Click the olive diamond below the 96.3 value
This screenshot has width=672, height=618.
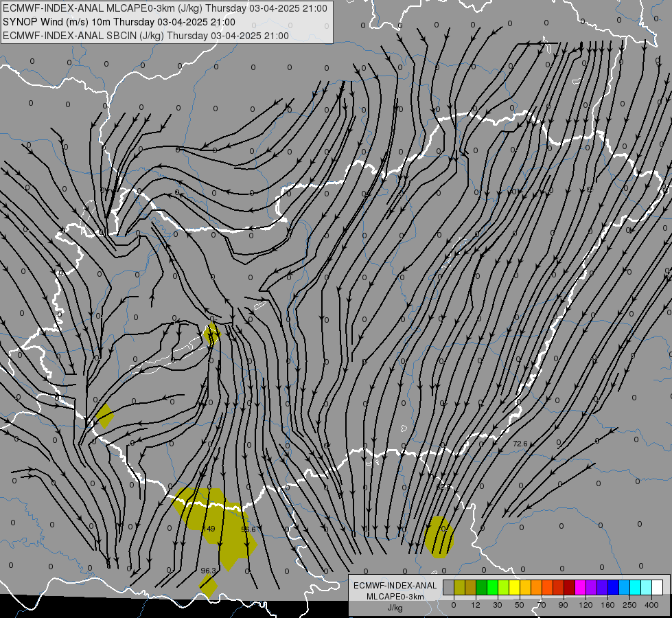[x=208, y=586]
